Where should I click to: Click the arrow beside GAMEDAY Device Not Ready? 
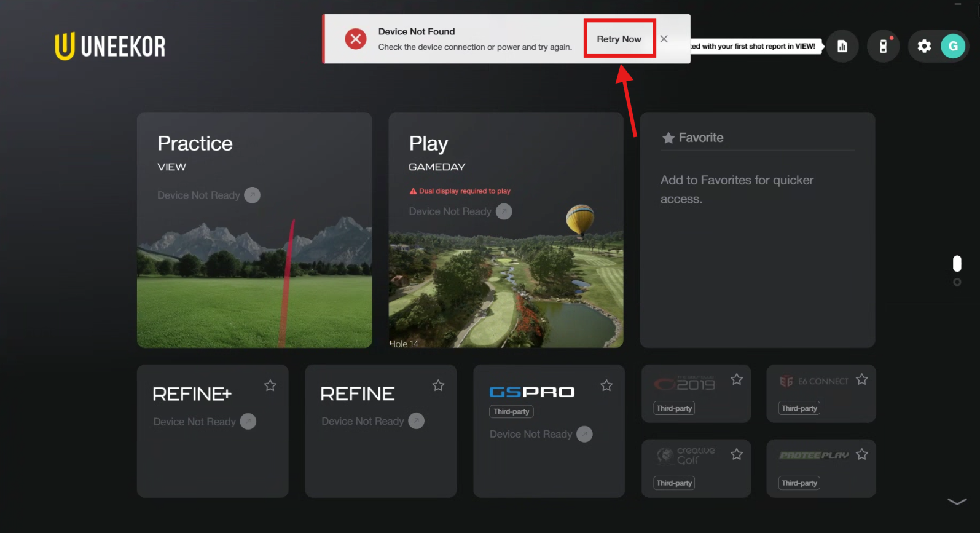pyautogui.click(x=504, y=211)
